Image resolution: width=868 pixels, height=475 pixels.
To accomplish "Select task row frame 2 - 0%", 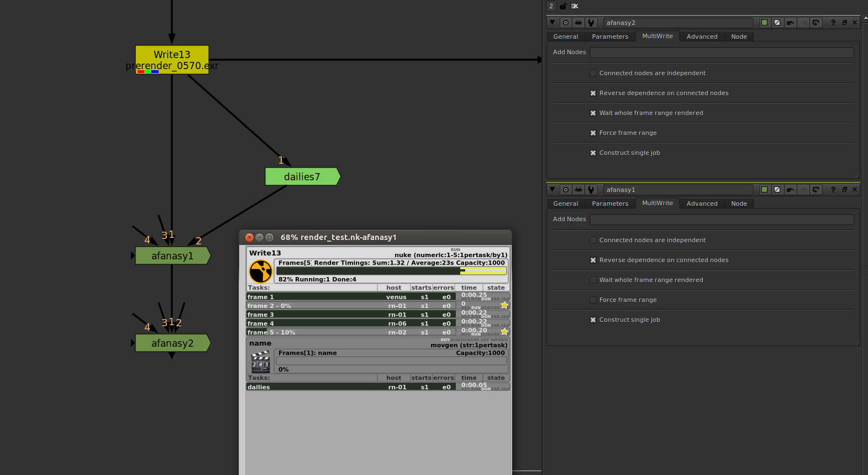I will 378,306.
